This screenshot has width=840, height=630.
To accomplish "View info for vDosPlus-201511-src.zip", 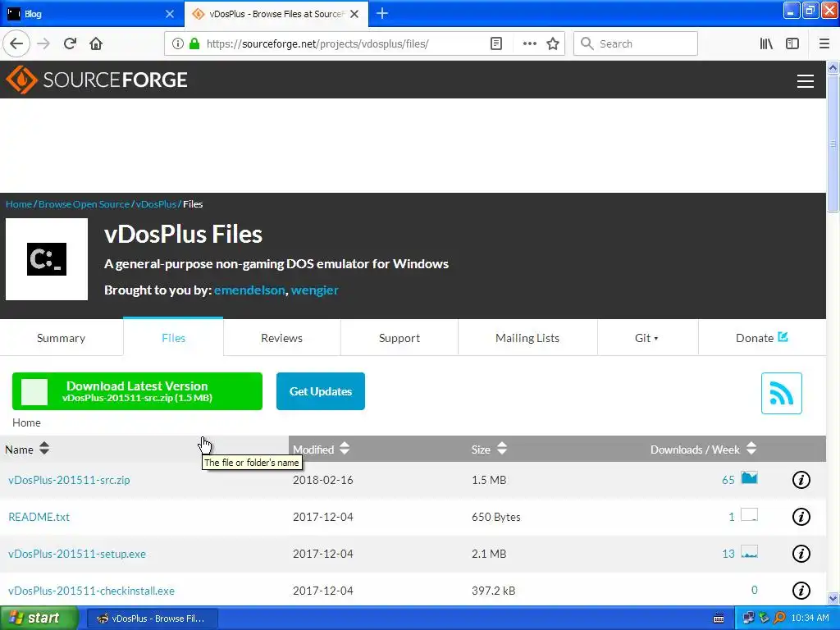I will (x=801, y=480).
